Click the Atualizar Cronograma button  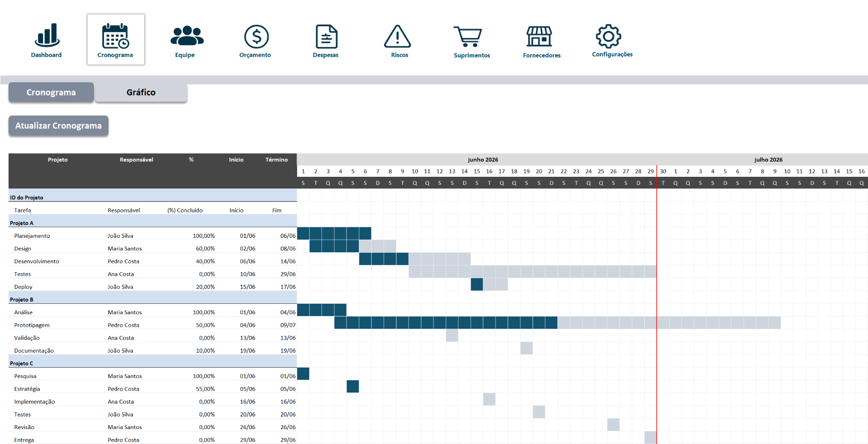pyautogui.click(x=58, y=126)
